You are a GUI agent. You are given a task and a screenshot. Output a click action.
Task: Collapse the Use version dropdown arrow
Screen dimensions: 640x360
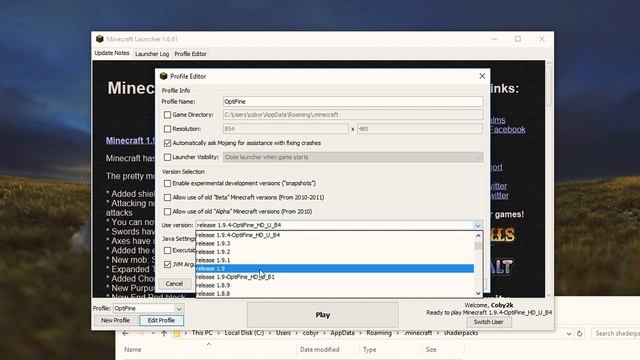(x=478, y=225)
